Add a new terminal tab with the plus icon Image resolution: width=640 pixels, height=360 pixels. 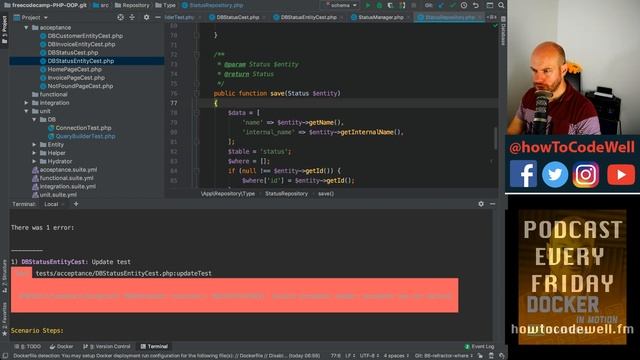coord(76,204)
